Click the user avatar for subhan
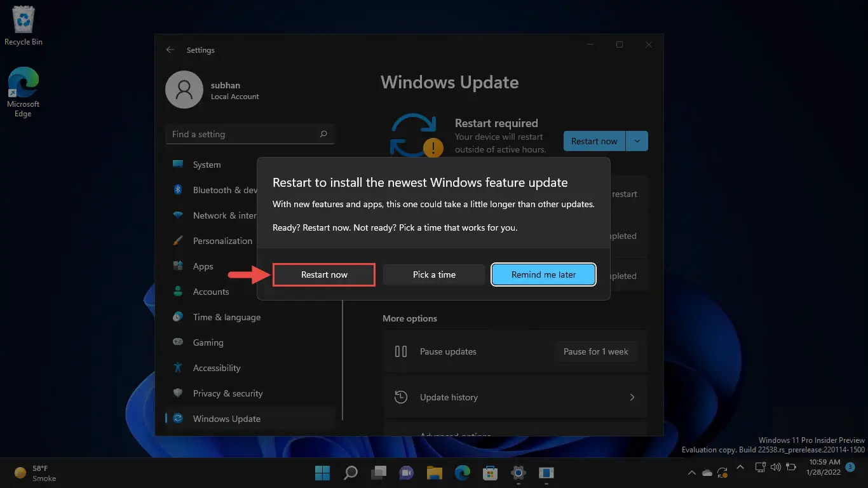The height and width of the screenshot is (488, 868). click(184, 90)
